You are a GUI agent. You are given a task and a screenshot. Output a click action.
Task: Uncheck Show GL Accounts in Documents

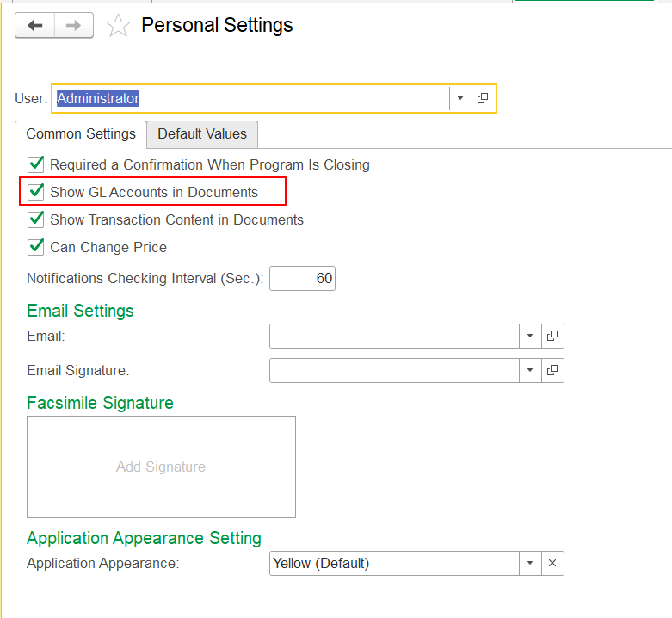pos(36,192)
